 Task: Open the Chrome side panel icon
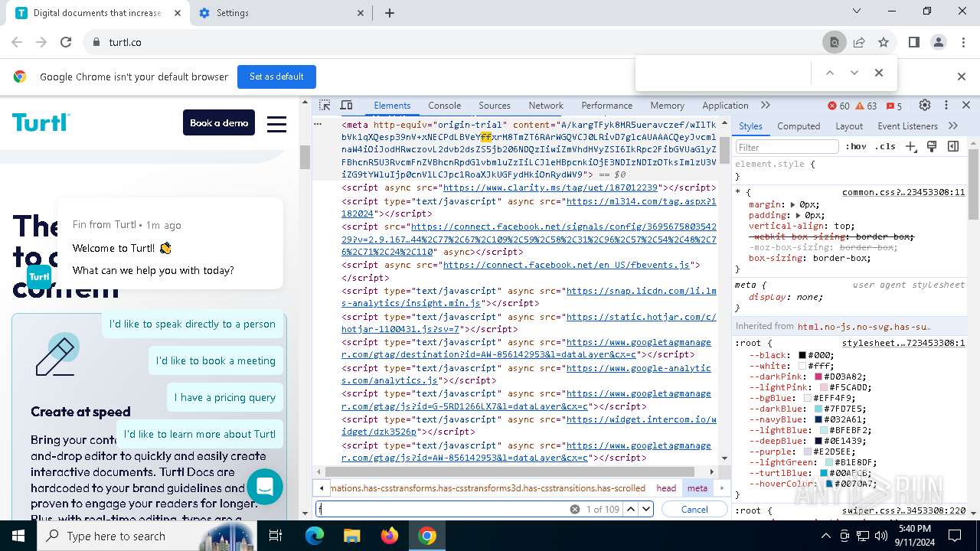point(914,43)
